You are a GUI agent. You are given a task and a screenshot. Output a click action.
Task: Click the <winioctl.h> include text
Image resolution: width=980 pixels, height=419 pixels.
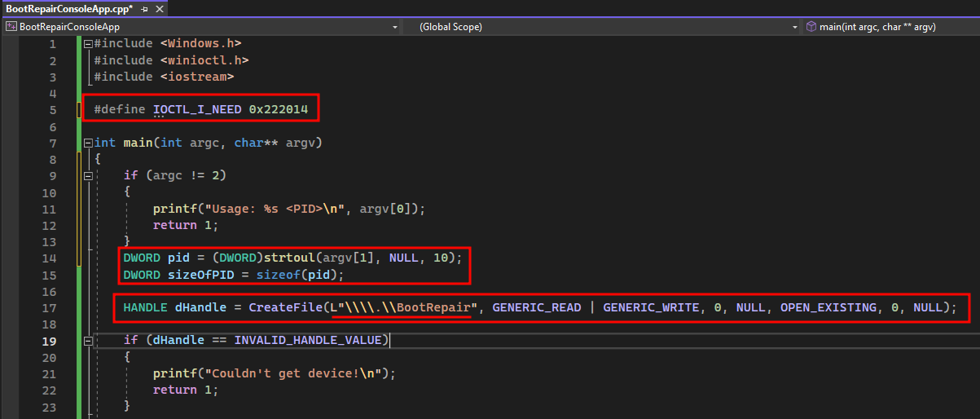pos(204,60)
